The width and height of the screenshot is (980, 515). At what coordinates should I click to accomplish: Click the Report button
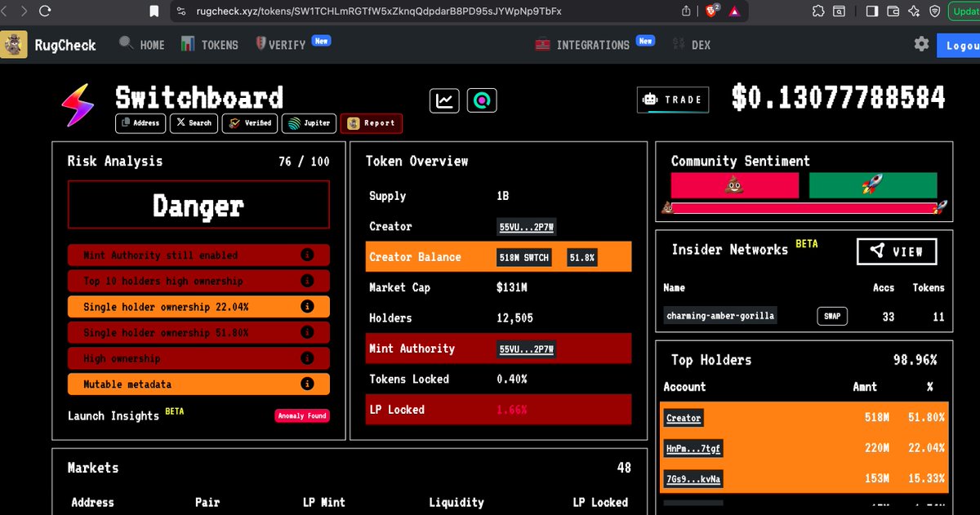coord(372,123)
